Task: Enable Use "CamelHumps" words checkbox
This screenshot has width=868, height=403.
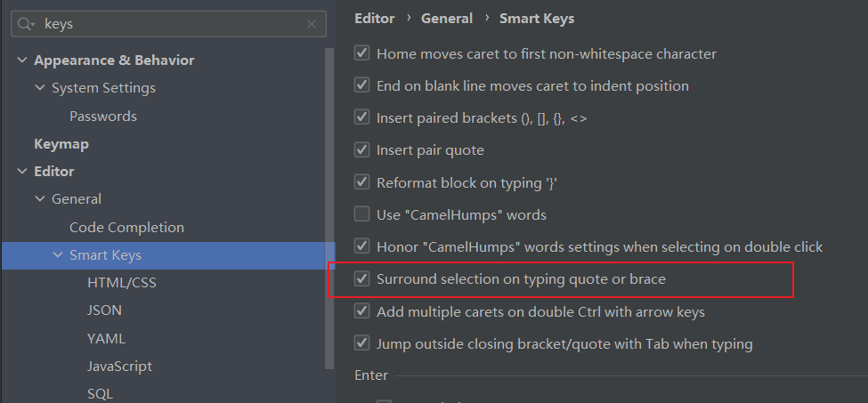Action: pos(362,214)
